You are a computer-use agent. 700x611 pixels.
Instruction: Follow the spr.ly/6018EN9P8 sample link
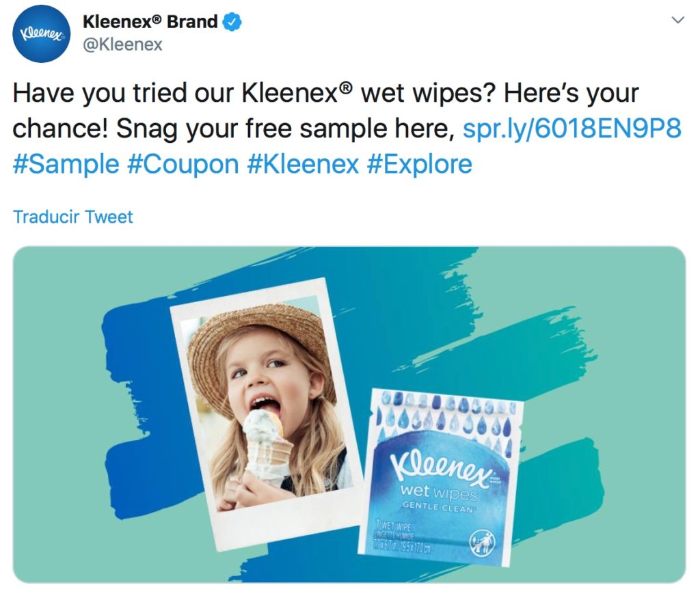(x=572, y=128)
